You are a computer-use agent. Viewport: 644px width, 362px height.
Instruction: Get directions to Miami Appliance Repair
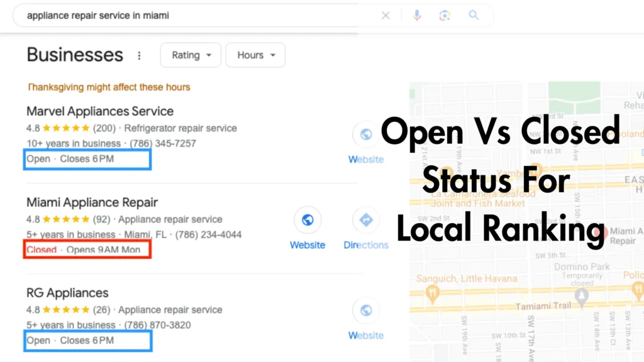[366, 220]
